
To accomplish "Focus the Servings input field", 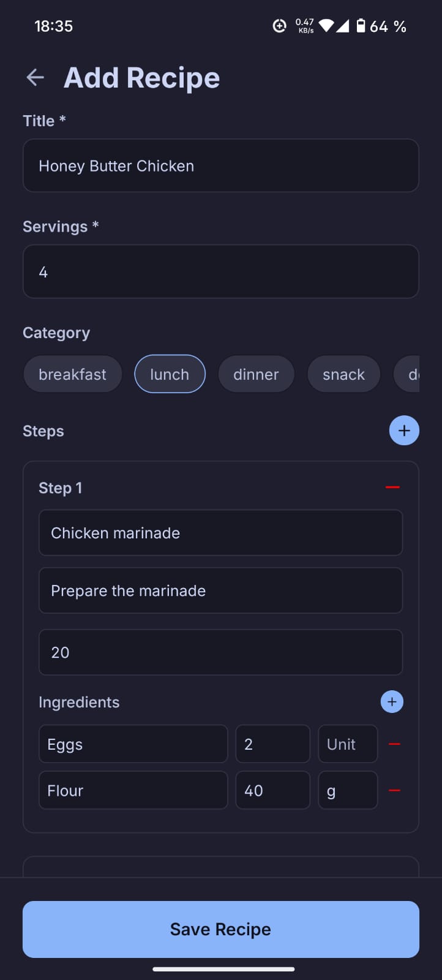I will point(220,272).
